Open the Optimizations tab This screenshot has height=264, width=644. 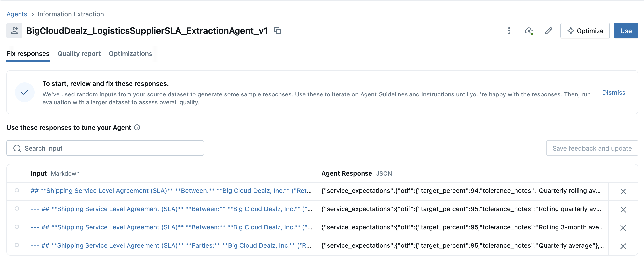130,53
